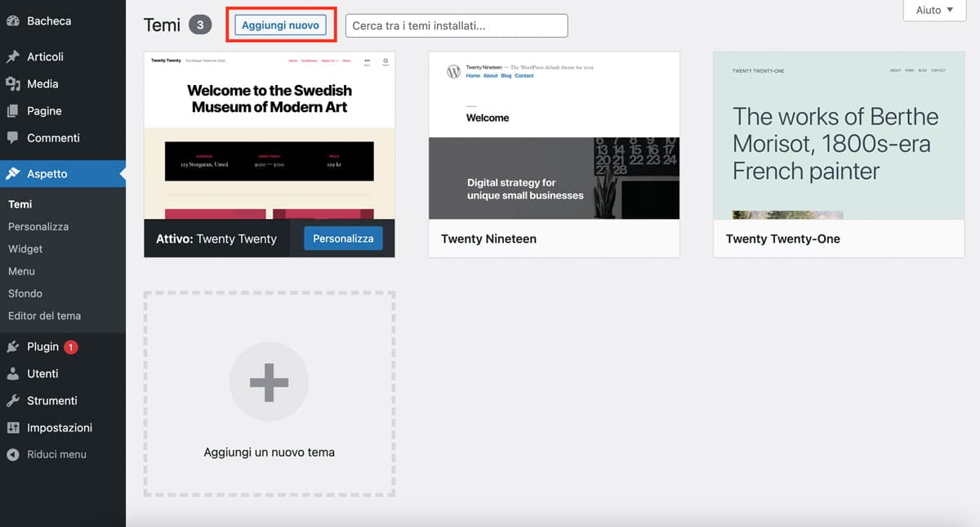Go to Media in the sidebar
This screenshot has height=527, width=980.
click(63, 84)
